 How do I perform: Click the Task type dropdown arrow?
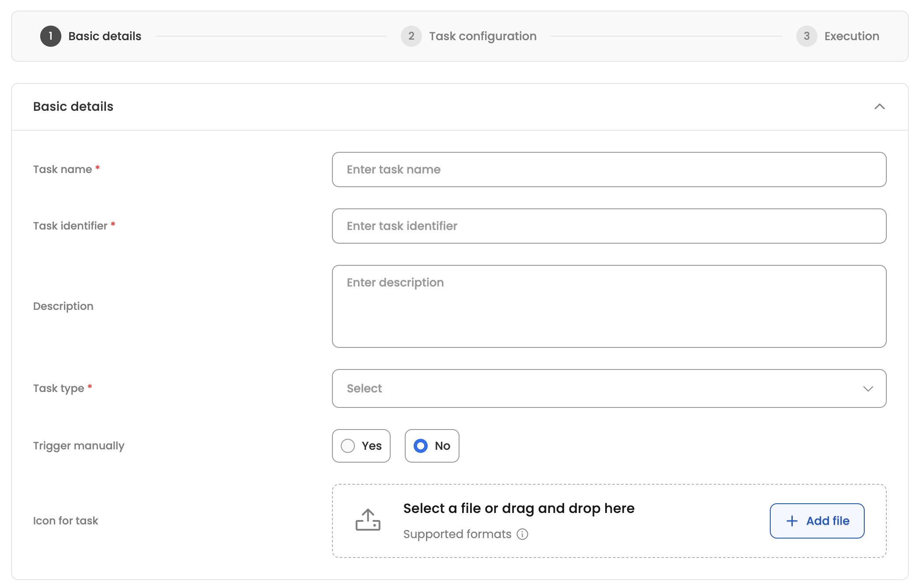[x=868, y=388]
